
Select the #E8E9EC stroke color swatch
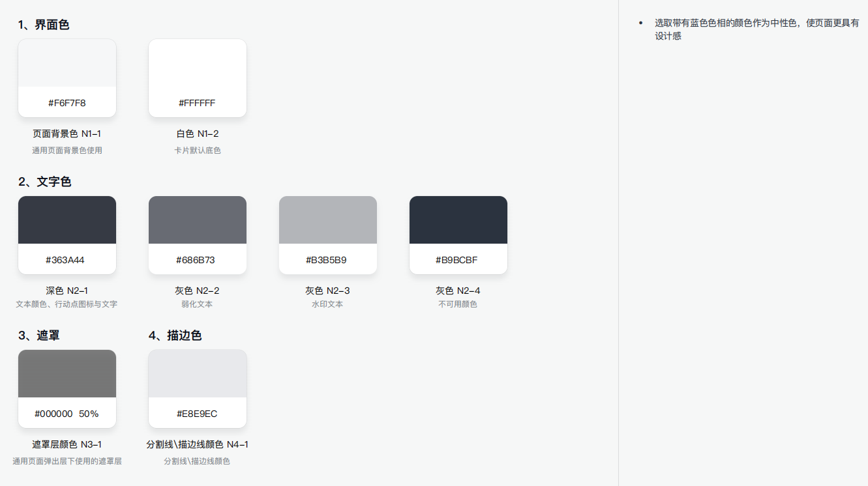click(198, 389)
